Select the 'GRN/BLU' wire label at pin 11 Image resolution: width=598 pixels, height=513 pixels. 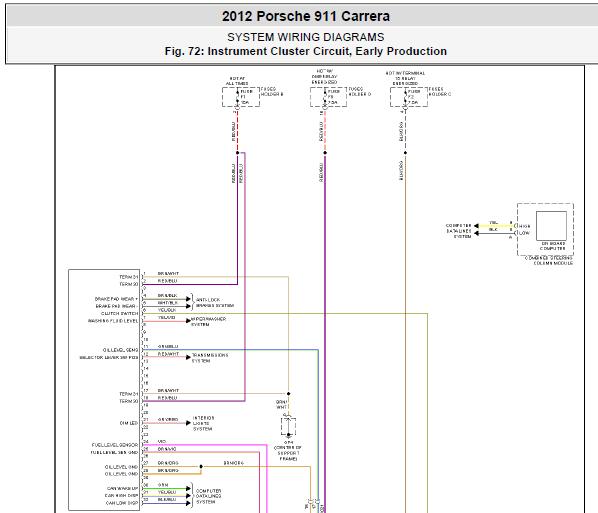(x=168, y=347)
